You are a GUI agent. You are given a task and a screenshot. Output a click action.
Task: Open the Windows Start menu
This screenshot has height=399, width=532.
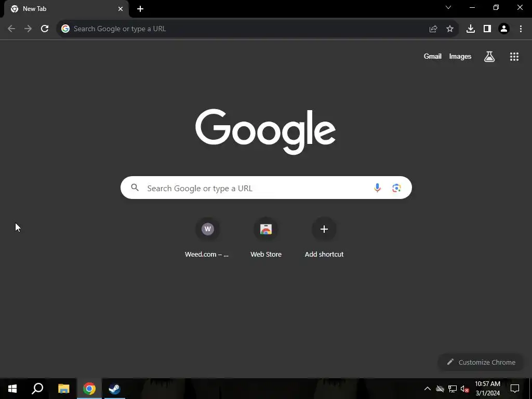[x=12, y=389]
